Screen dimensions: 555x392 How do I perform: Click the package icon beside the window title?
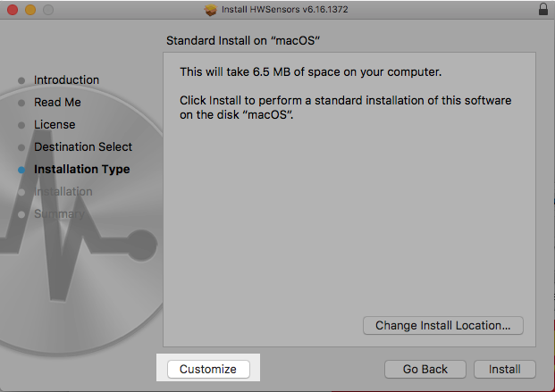click(x=211, y=10)
